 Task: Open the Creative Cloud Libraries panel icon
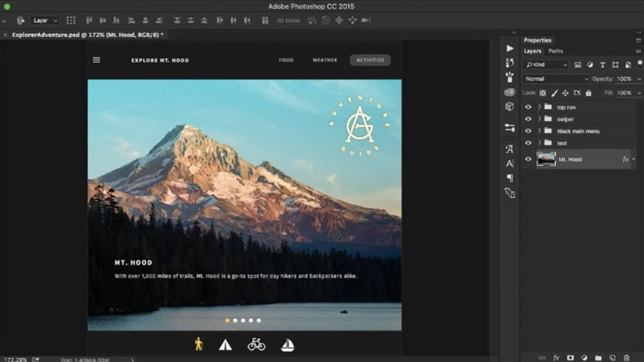[509, 92]
